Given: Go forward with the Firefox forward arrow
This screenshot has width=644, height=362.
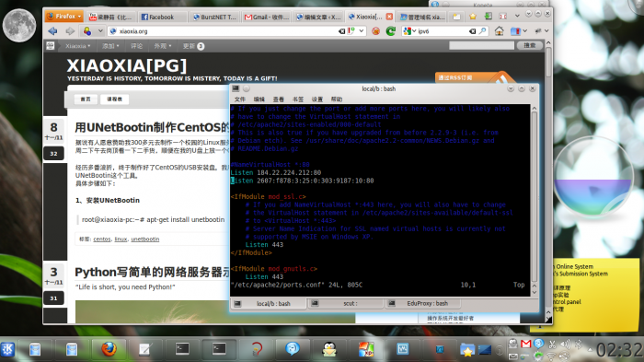Looking at the screenshot, I should click(x=70, y=30).
